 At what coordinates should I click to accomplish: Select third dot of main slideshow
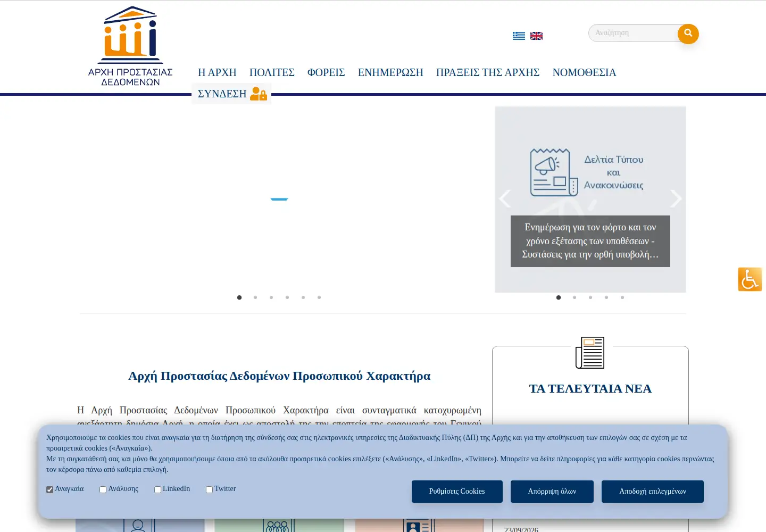(271, 297)
